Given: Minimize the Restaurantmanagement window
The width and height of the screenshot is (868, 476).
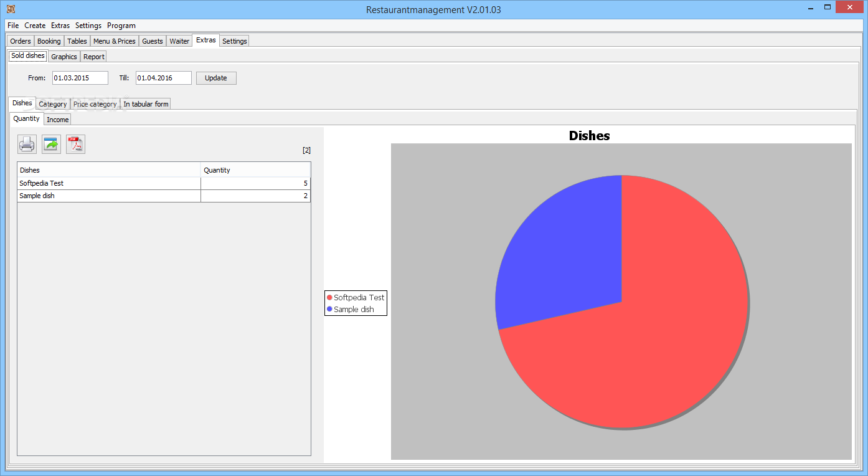Looking at the screenshot, I should click(810, 8).
